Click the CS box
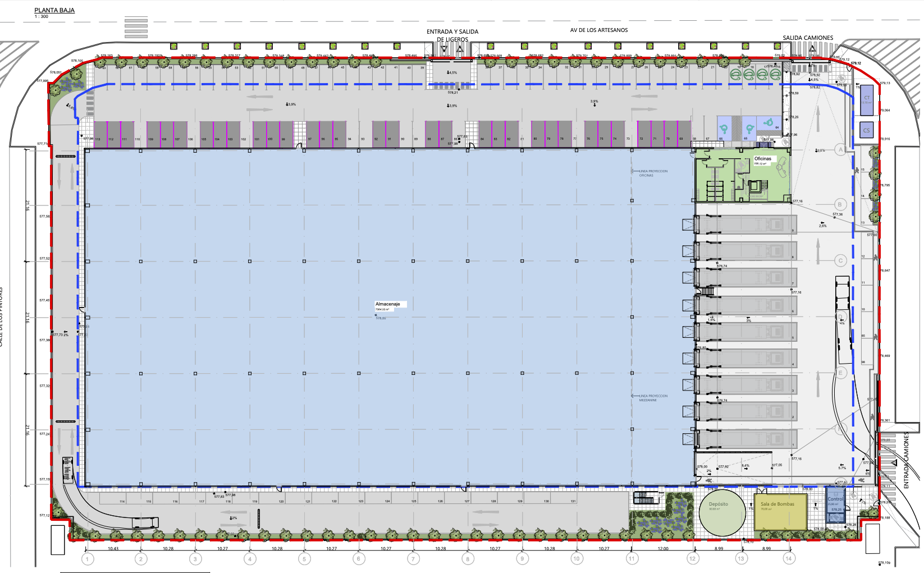 tap(867, 130)
